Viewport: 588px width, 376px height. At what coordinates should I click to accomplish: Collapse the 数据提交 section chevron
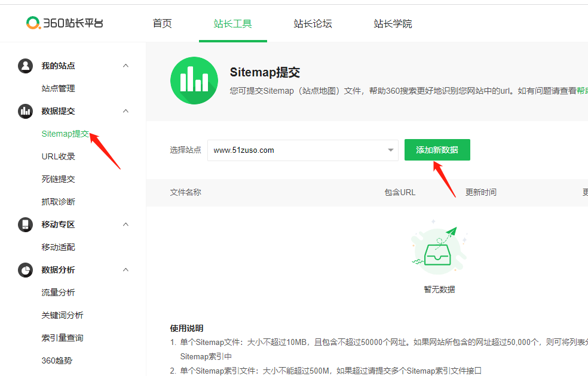[x=125, y=111]
